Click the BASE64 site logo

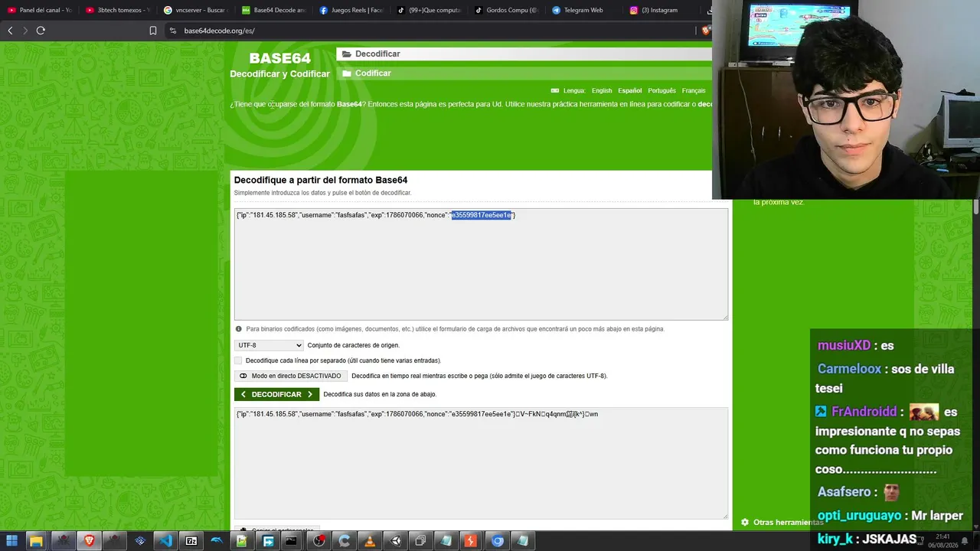pos(280,58)
